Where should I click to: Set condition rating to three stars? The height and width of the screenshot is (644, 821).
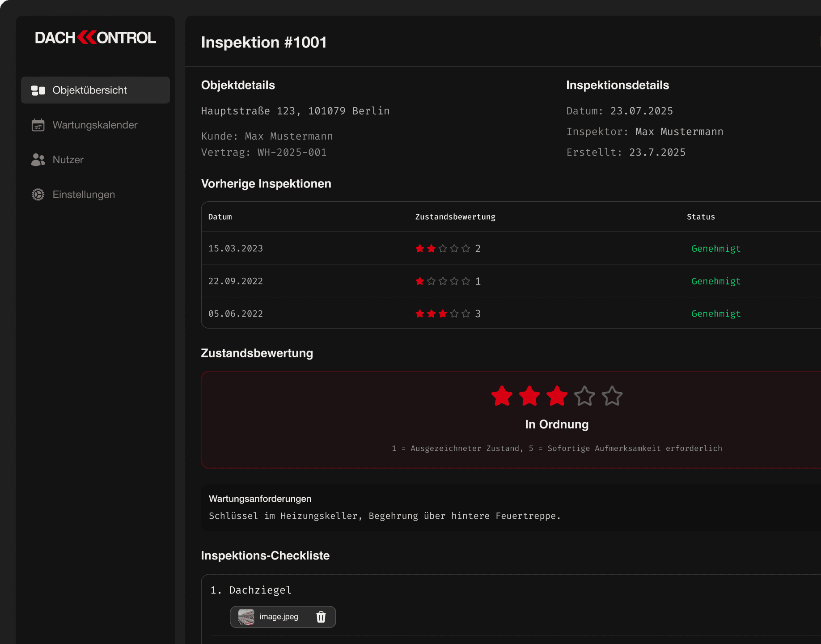(557, 396)
